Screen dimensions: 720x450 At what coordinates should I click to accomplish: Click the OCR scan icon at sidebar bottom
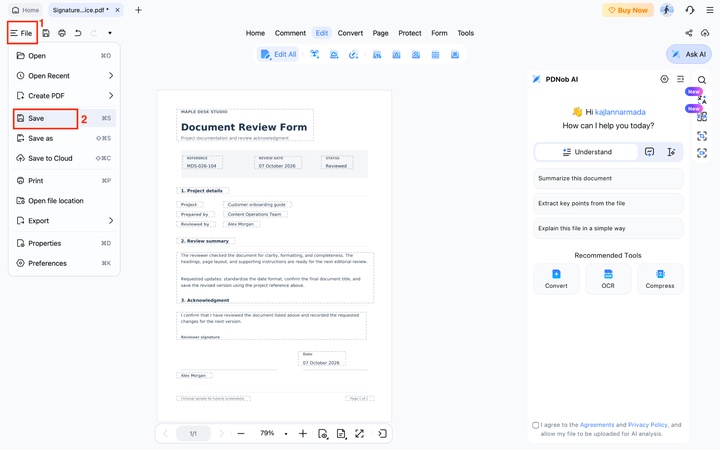tap(702, 153)
